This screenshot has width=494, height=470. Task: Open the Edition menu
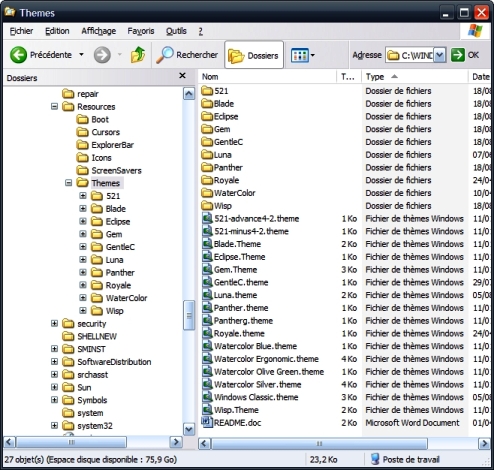57,31
